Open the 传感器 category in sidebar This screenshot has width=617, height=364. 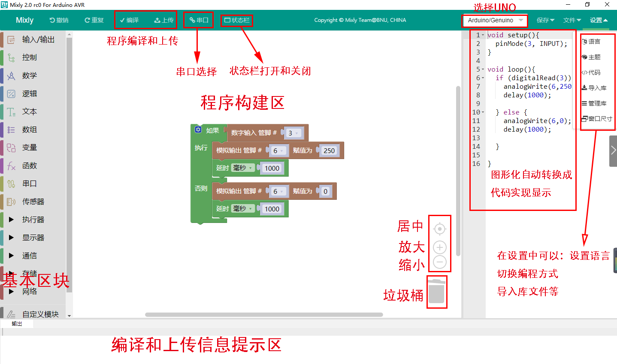coord(33,202)
